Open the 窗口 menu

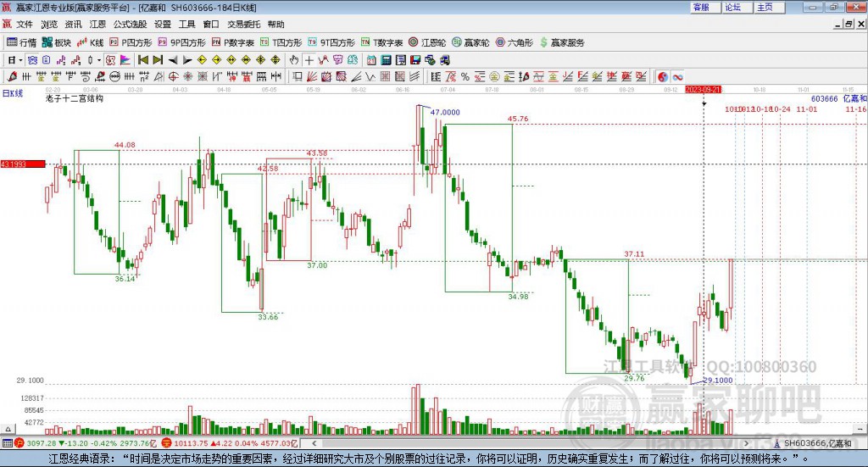[211, 25]
